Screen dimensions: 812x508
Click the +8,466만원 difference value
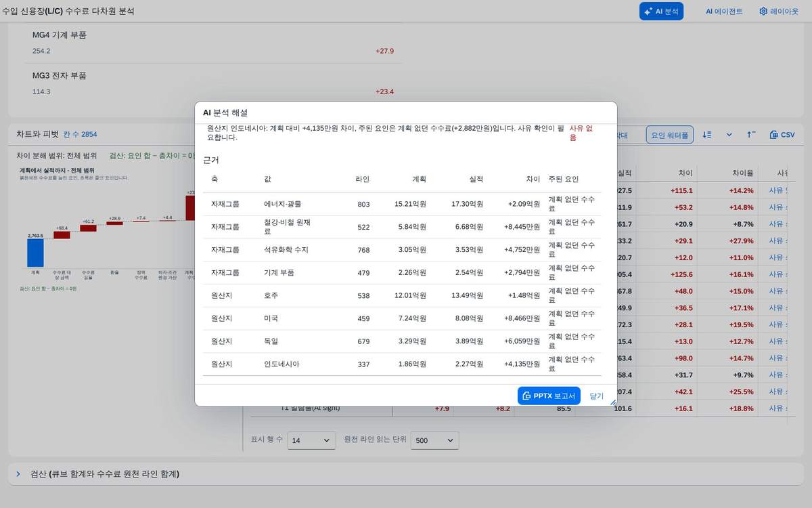[x=522, y=318]
